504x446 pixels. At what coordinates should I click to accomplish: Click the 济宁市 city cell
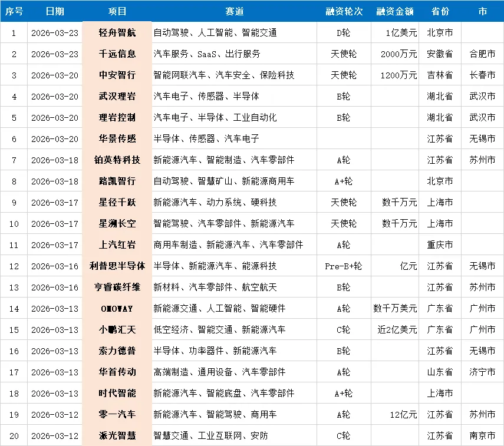coord(482,372)
